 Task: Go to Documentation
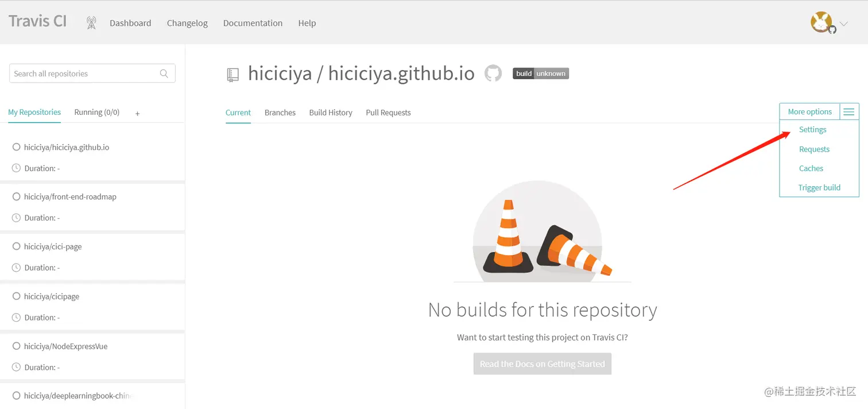253,23
